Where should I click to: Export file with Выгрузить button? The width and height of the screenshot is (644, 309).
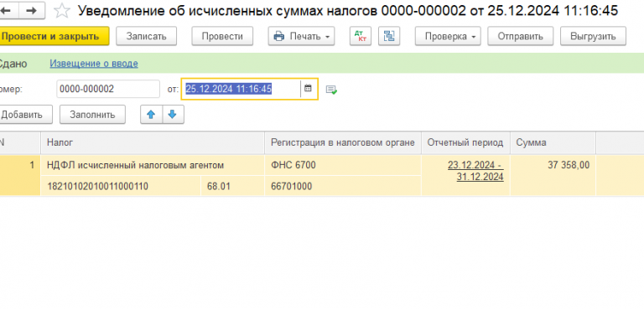point(593,36)
